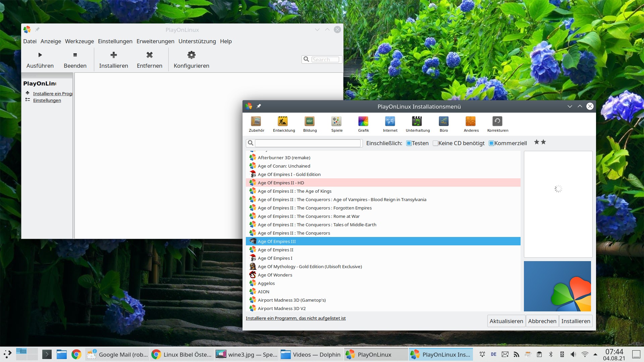Click the Installieren toolbar icon in PlayOnLinux
The width and height of the screenshot is (644, 362).
click(113, 59)
